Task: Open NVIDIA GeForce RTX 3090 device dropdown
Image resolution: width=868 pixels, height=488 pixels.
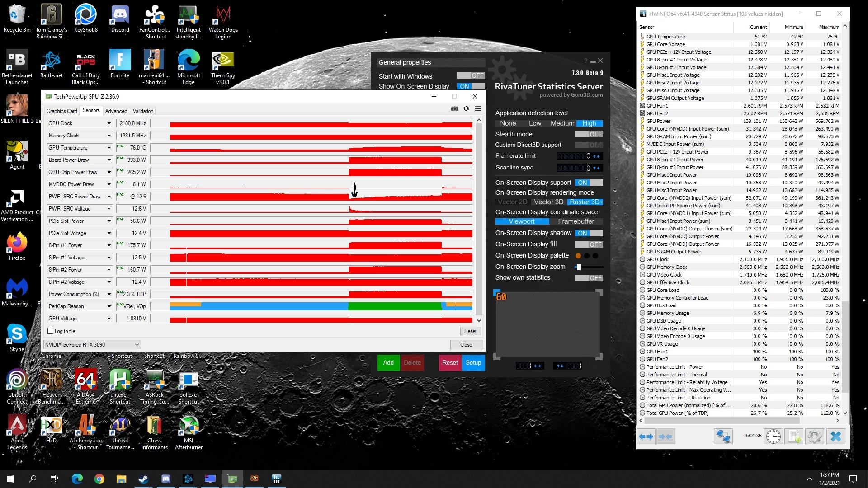Action: tap(92, 344)
